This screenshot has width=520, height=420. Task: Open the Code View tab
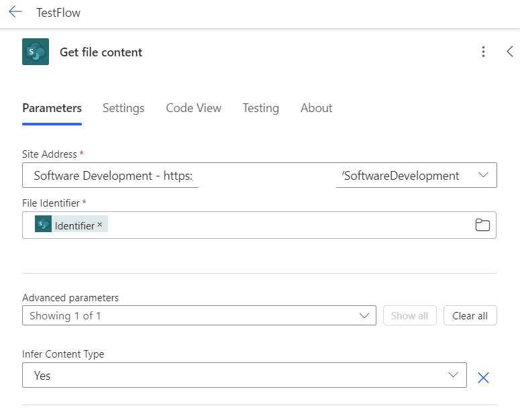point(193,108)
